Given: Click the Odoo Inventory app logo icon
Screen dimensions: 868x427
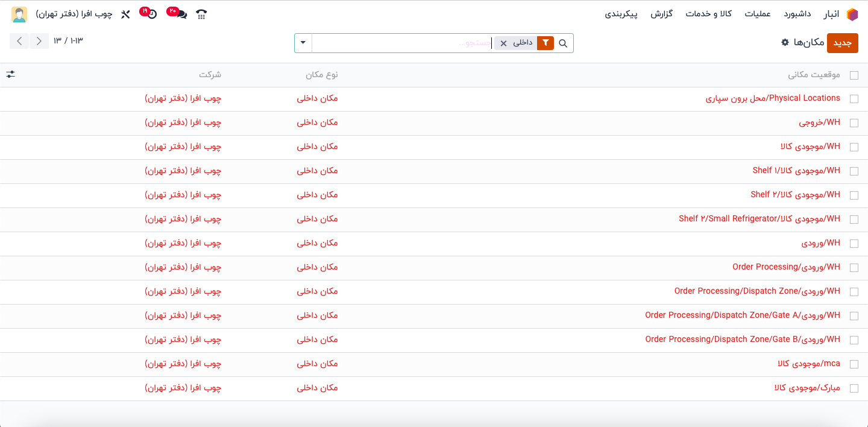Looking at the screenshot, I should point(852,14).
